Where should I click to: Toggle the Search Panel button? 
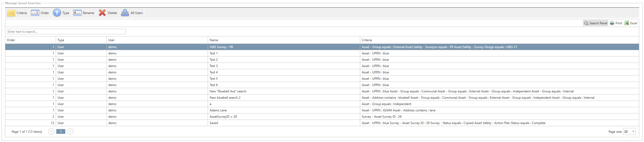[595, 23]
